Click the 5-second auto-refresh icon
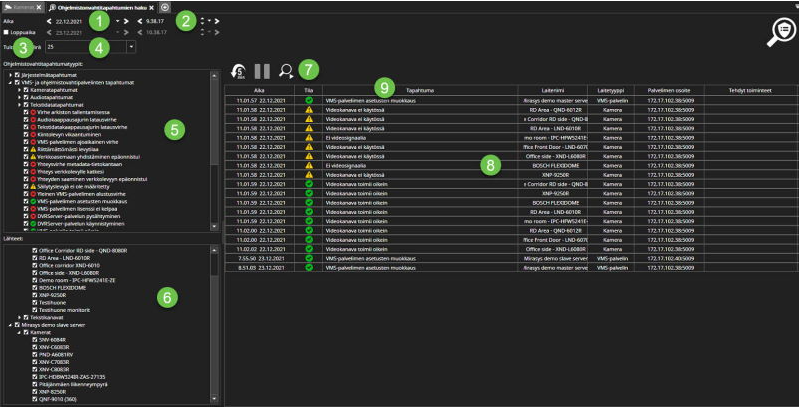The height and width of the screenshot is (410, 801). 239,72
